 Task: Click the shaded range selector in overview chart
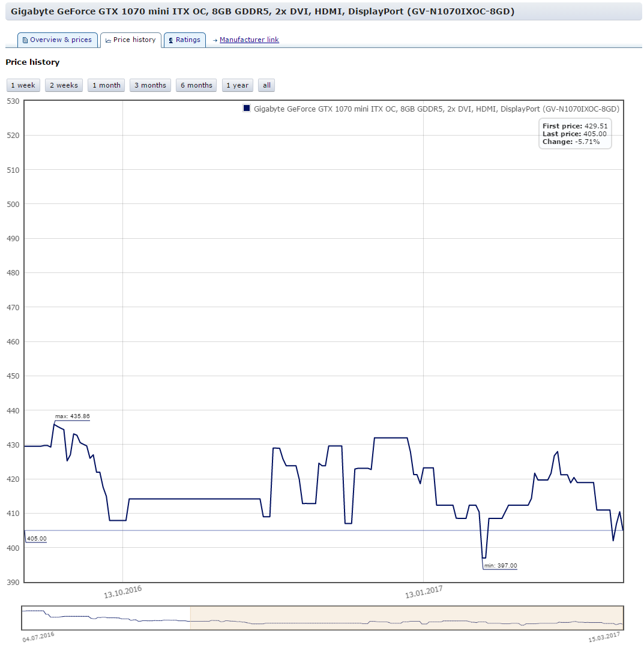coord(407,618)
